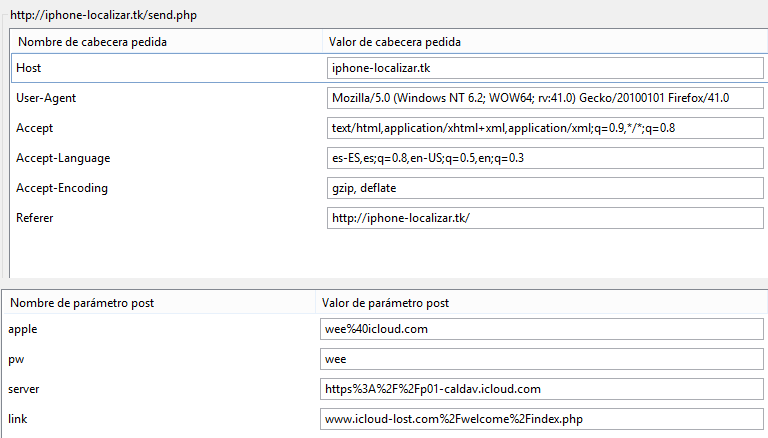The height and width of the screenshot is (438, 768).
Task: Select the User-Agent value field
Action: 545,98
